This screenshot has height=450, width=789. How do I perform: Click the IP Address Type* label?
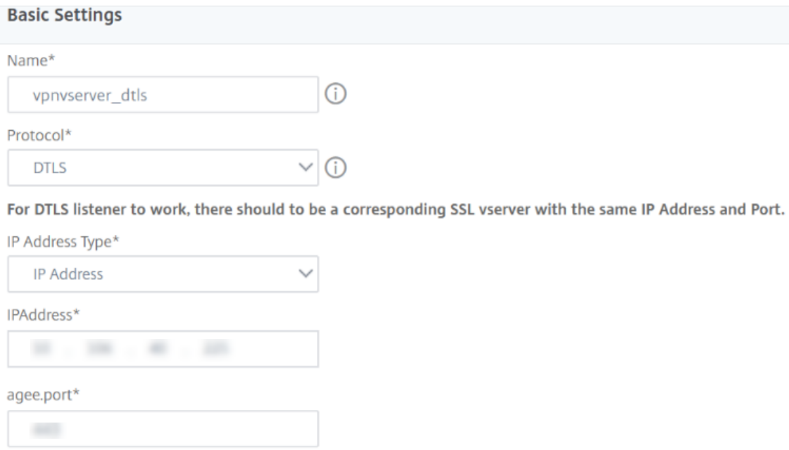[x=60, y=239]
